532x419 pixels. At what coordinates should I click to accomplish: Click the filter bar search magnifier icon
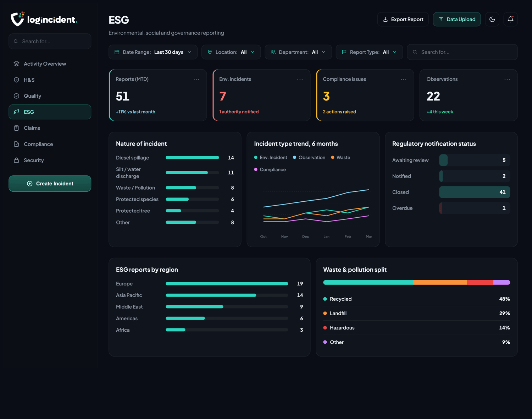click(x=415, y=52)
